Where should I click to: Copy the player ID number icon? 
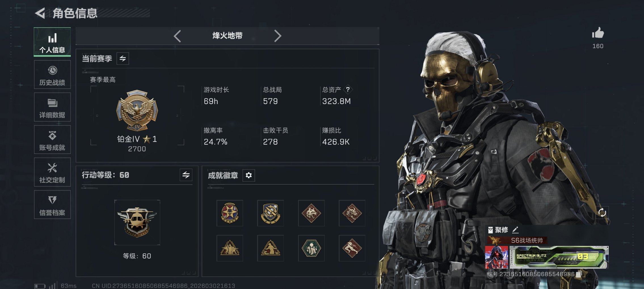(579, 274)
